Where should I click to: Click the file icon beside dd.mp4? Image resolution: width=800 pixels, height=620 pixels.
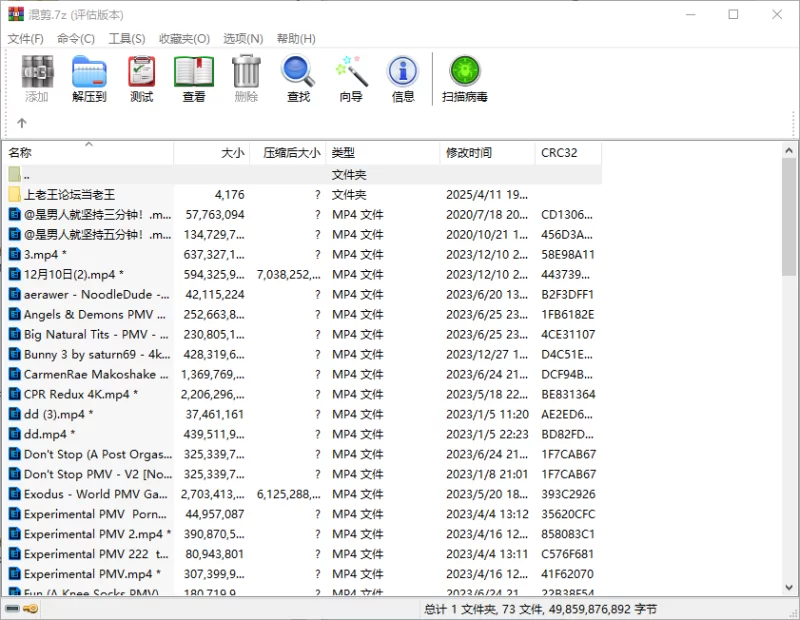(x=15, y=434)
